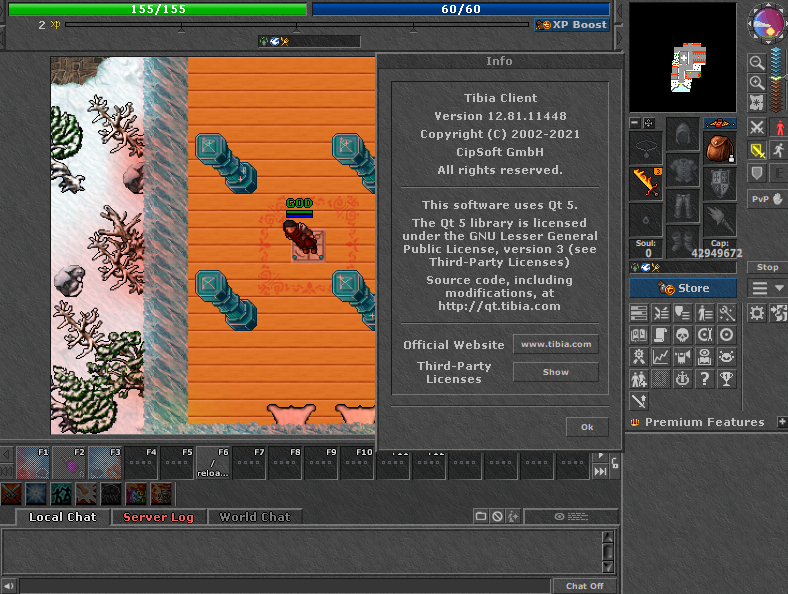Screen dimensions: 788x594
Task: Click the fire sword weapon slot
Action: coord(646,183)
